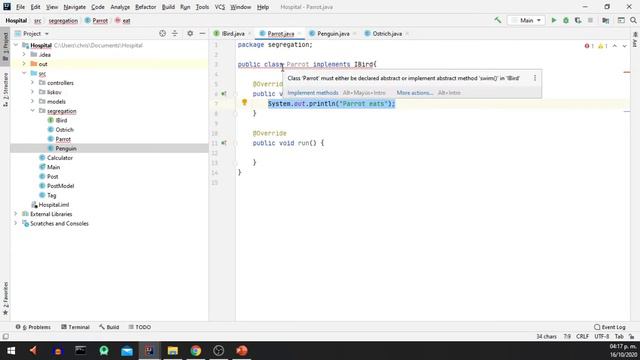Viewport: 640px width, 360px height.
Task: Collapse all in Project panel
Action: point(175,33)
